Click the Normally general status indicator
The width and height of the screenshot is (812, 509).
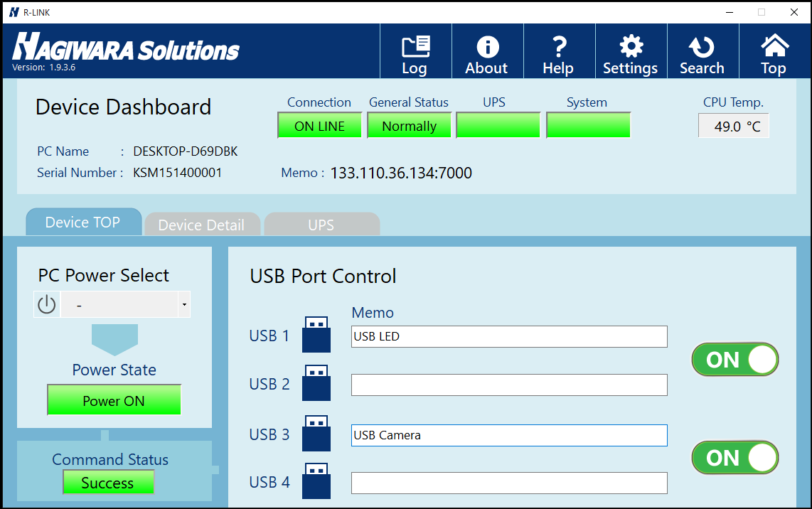[x=409, y=126]
